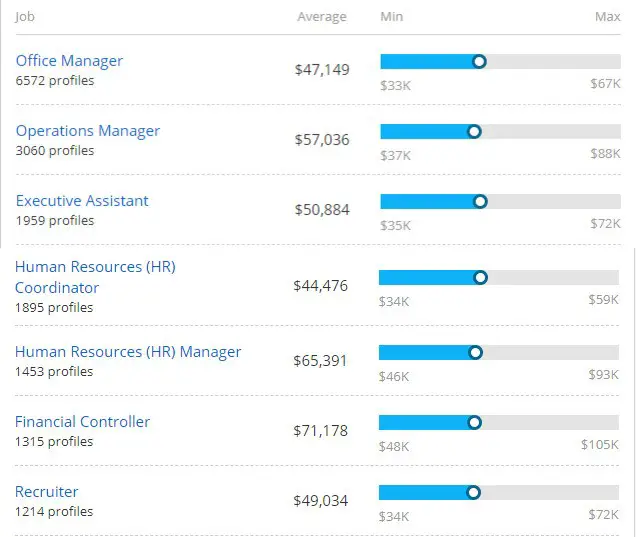636x537 pixels.
Task: Click the HR Coordinator salary range marker
Action: (480, 277)
